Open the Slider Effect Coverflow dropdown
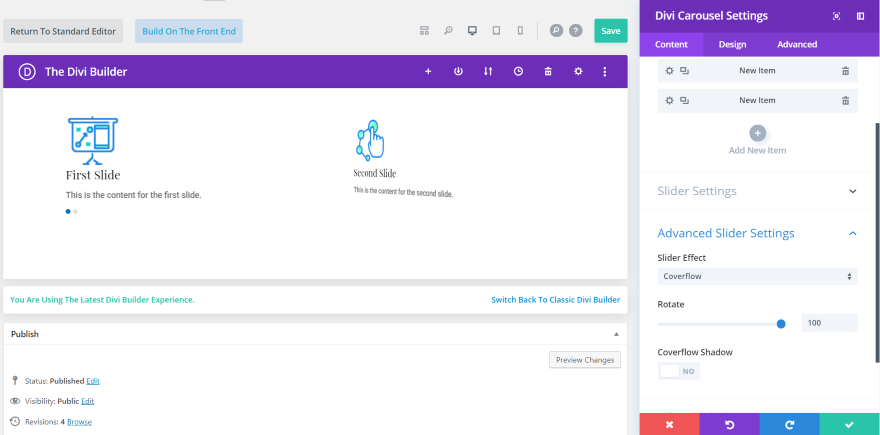The height and width of the screenshot is (435, 880). coord(758,276)
